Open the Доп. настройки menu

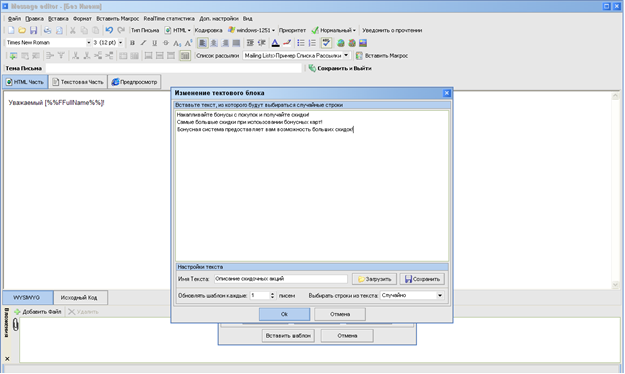click(219, 19)
